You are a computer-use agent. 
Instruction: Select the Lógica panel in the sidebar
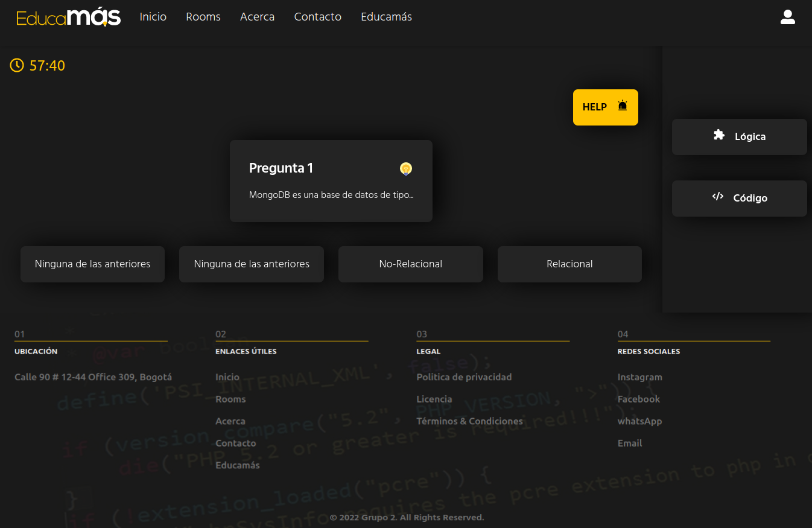point(739,136)
